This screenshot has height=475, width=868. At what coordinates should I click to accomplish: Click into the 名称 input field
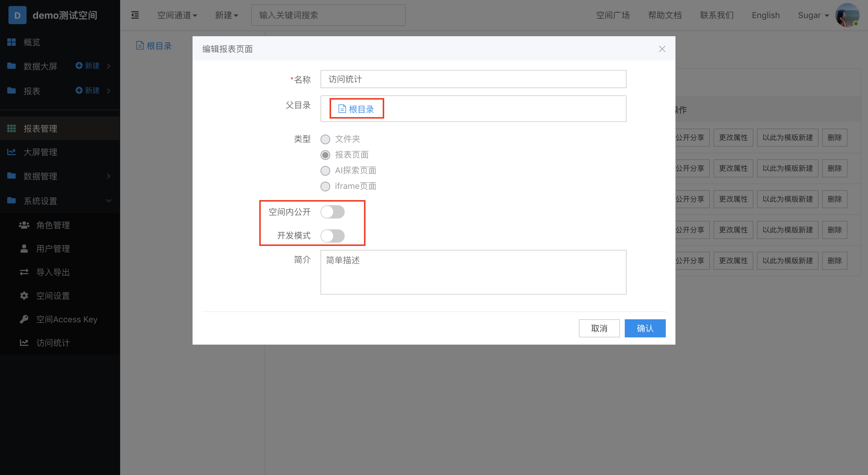click(x=473, y=79)
